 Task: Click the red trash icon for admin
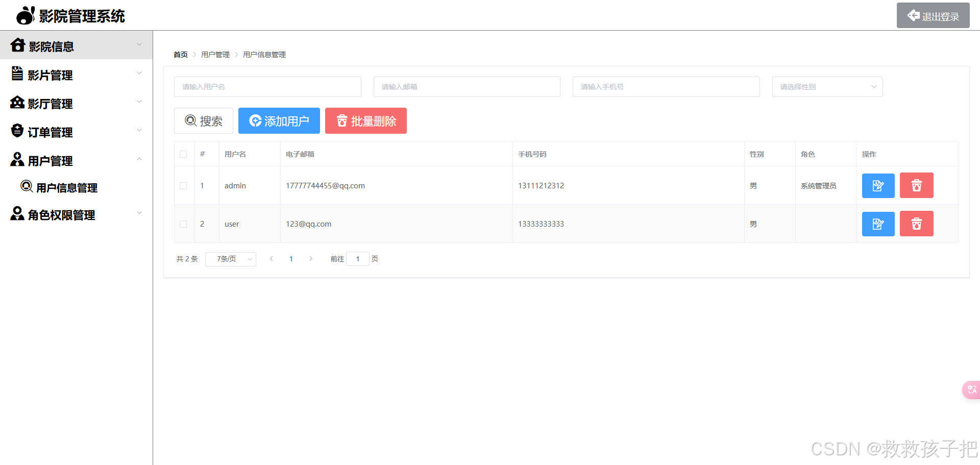tap(916, 185)
